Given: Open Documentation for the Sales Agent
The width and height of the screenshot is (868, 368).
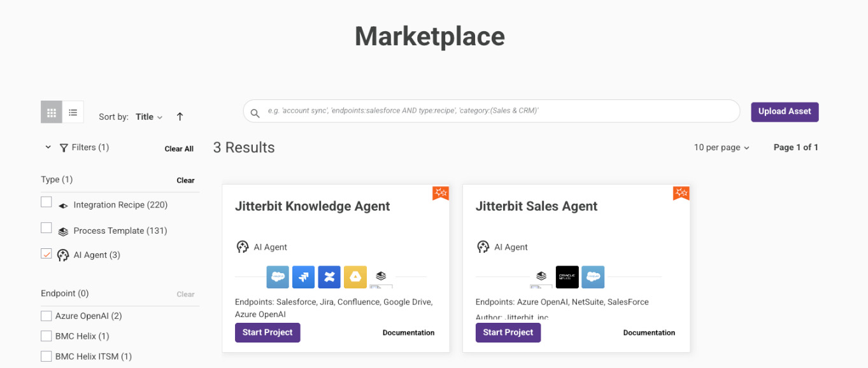Looking at the screenshot, I should coord(649,332).
